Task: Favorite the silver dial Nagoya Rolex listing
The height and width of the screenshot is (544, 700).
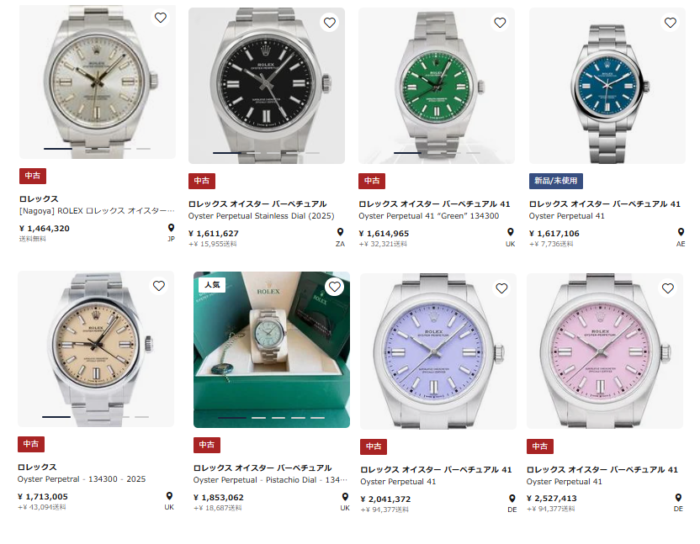Action: point(160,18)
